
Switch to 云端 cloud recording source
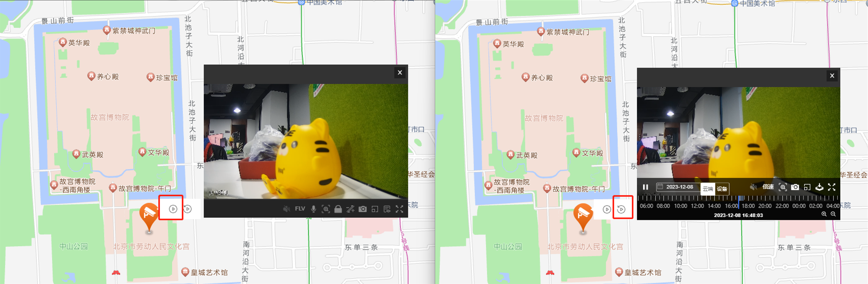tap(708, 189)
